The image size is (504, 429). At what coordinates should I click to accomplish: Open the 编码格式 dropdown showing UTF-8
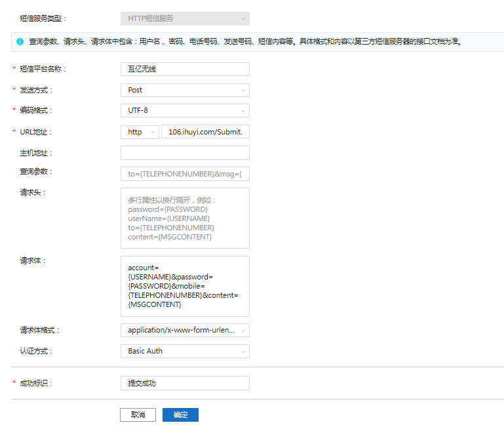pyautogui.click(x=185, y=111)
